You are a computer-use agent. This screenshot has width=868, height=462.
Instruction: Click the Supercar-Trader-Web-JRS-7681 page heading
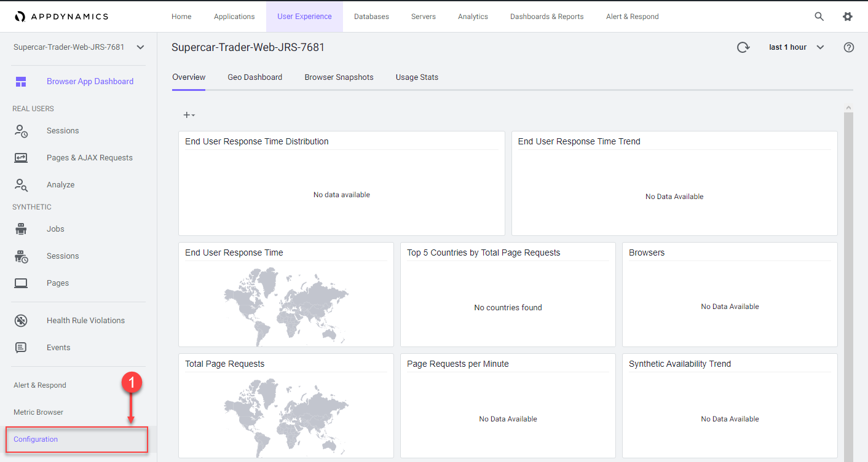tap(248, 47)
